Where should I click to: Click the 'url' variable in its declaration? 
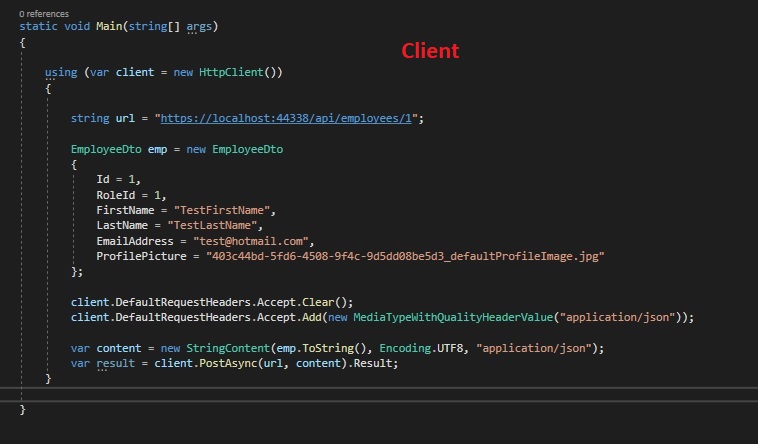click(x=125, y=118)
